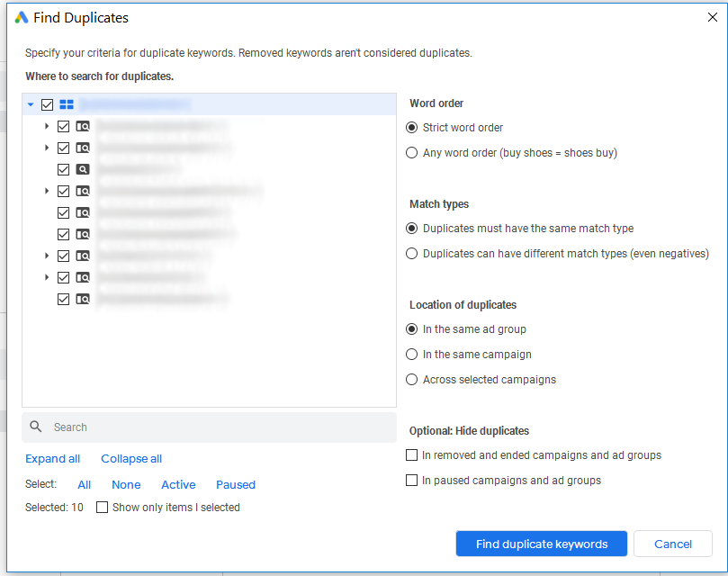Select only Paused campaigns link
Image resolution: width=728 pixels, height=576 pixels.
tap(236, 484)
